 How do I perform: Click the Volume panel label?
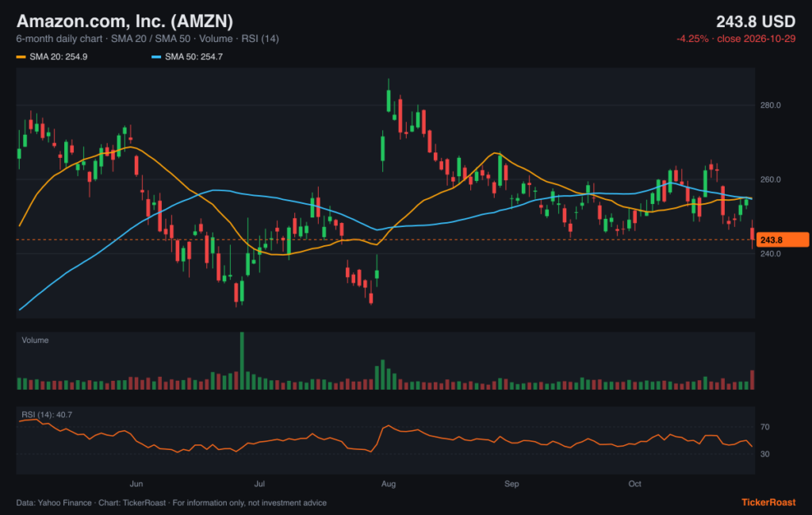pos(35,340)
